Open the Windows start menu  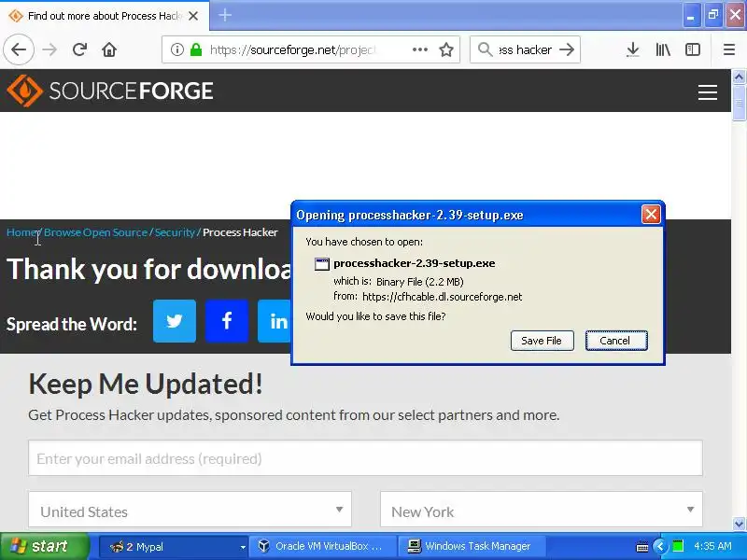44,546
